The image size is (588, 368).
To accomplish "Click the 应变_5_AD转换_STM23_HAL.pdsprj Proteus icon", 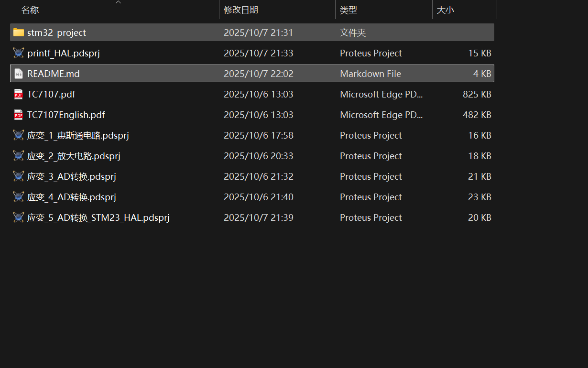I will (19, 217).
